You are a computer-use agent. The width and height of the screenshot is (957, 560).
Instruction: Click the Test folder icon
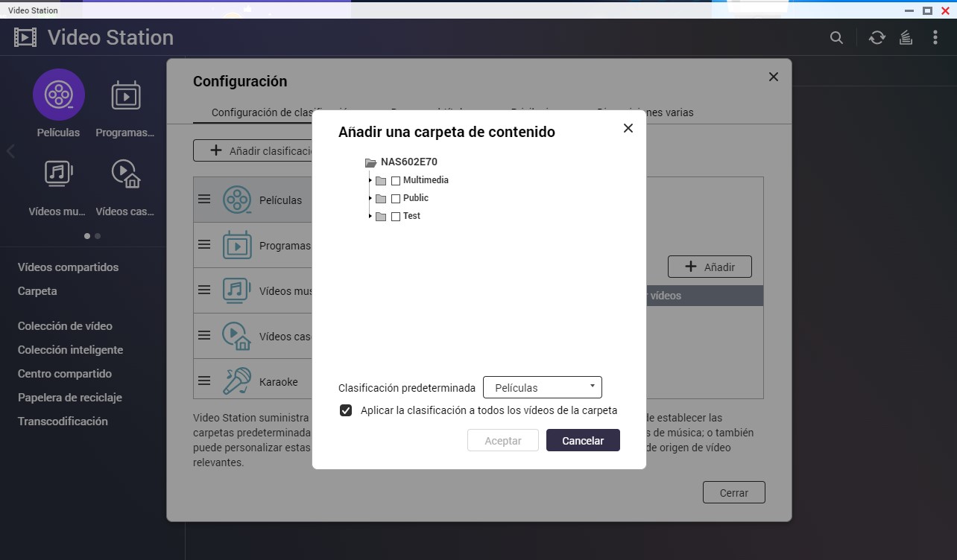pyautogui.click(x=381, y=217)
